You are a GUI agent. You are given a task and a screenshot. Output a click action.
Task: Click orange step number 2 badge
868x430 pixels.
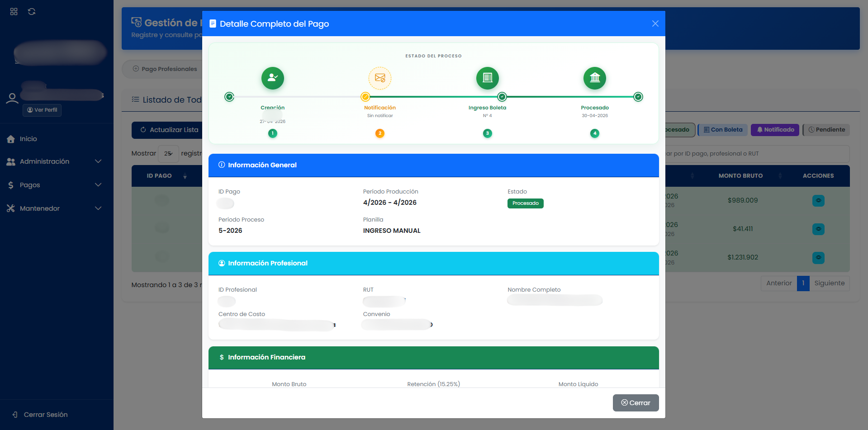click(x=380, y=133)
